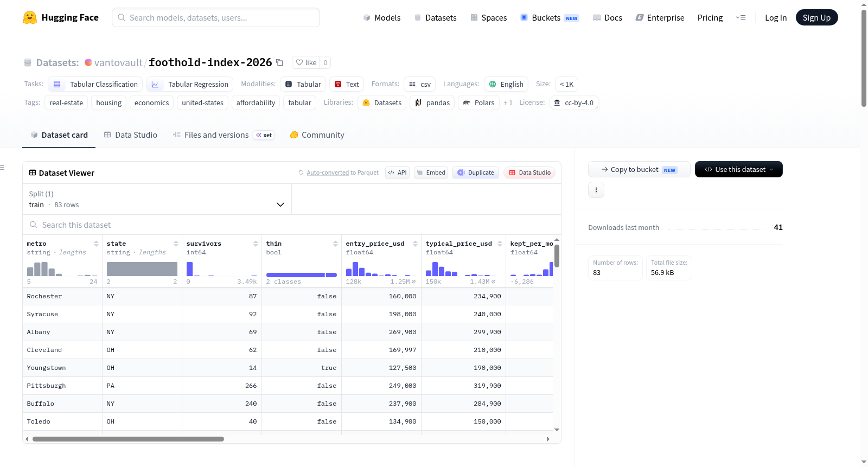Select the Tabular modality tag
The width and height of the screenshot is (868, 467).
(x=303, y=84)
